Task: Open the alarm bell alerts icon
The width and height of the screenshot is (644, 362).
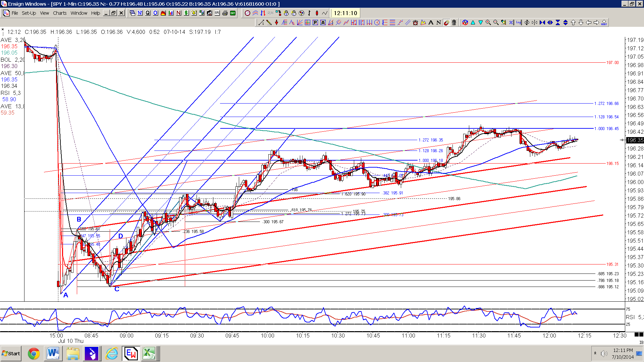Action: click(194, 13)
